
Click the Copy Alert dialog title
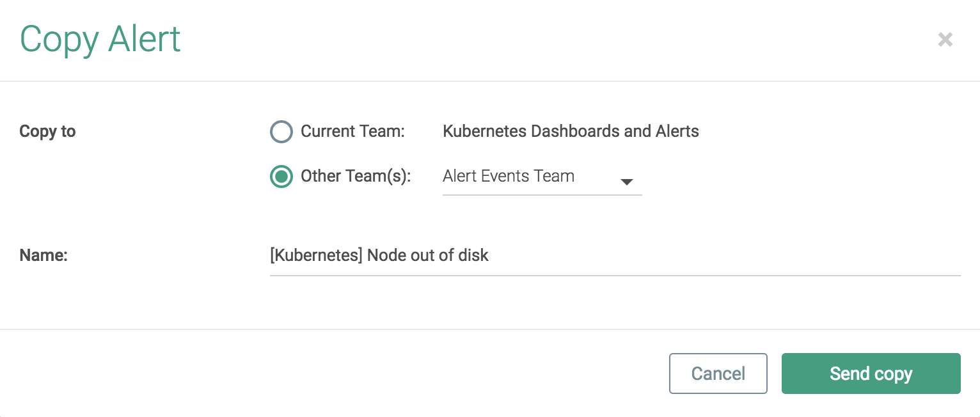coord(100,40)
